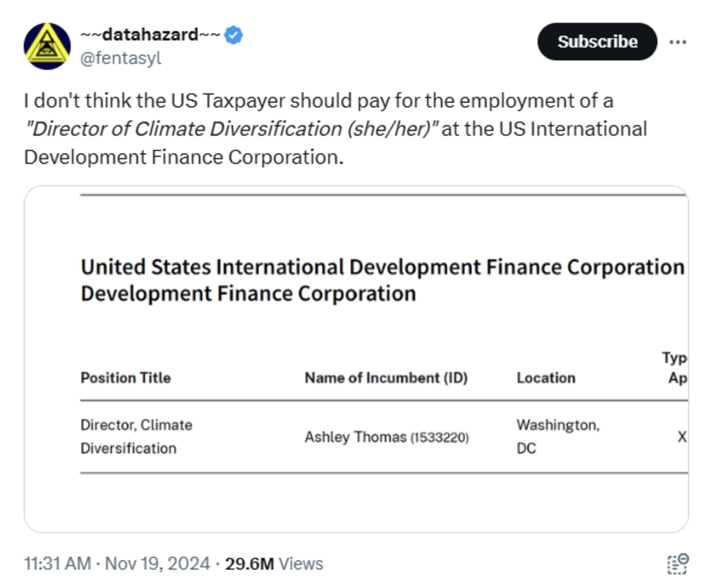Subscribe to the datahazard account
Viewport: 716px width, 588px height.
pyautogui.click(x=597, y=42)
